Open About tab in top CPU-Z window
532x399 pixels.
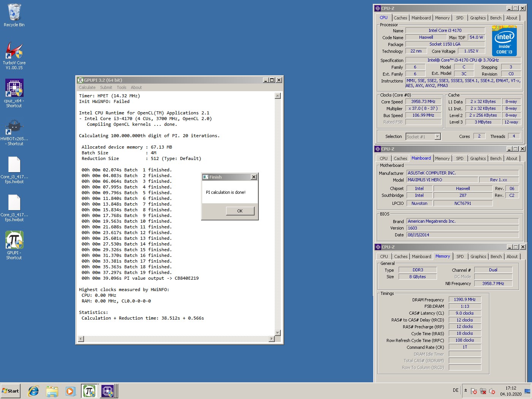click(x=511, y=18)
